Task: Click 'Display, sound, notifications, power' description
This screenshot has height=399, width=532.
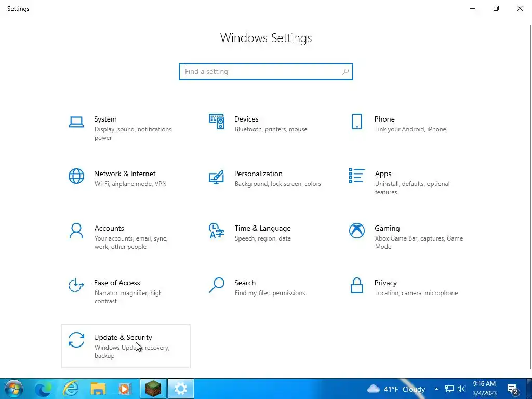Action: [134, 134]
